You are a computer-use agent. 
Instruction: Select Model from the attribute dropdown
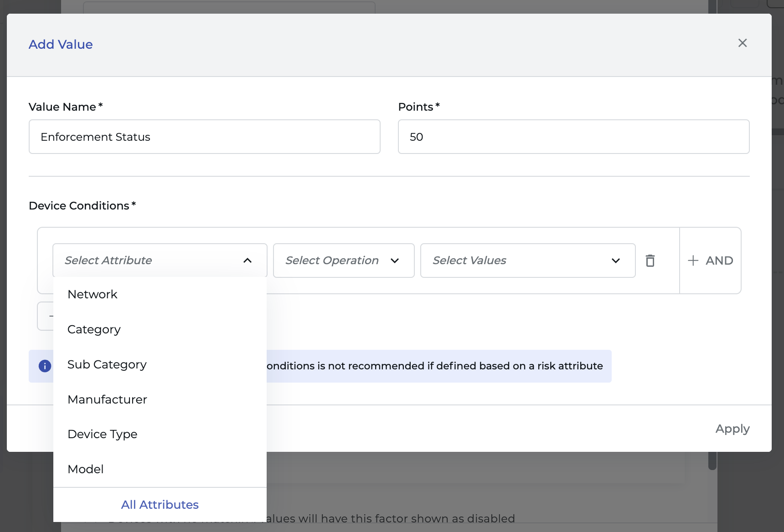click(x=86, y=469)
